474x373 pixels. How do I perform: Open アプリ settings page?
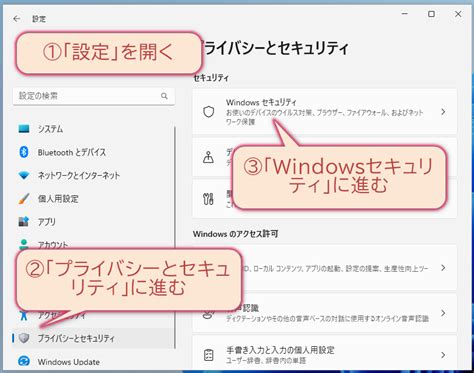pos(93,222)
